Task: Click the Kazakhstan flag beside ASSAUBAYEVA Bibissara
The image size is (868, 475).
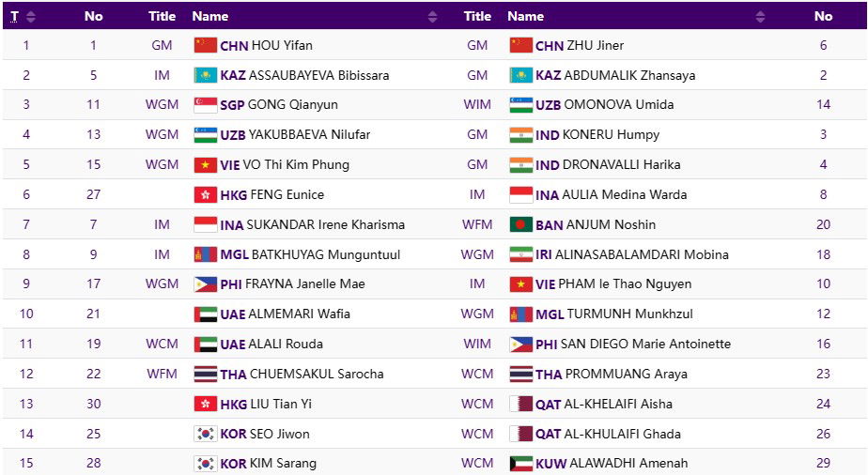Action: [205, 75]
